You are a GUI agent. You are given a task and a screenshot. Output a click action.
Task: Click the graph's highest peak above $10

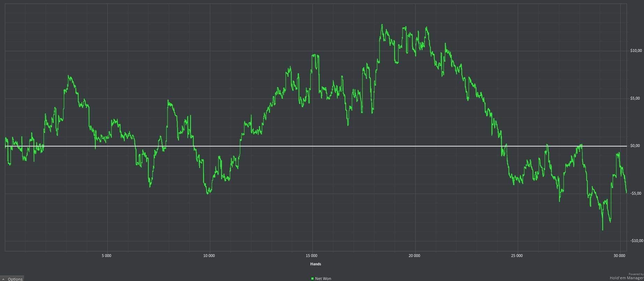click(x=382, y=25)
